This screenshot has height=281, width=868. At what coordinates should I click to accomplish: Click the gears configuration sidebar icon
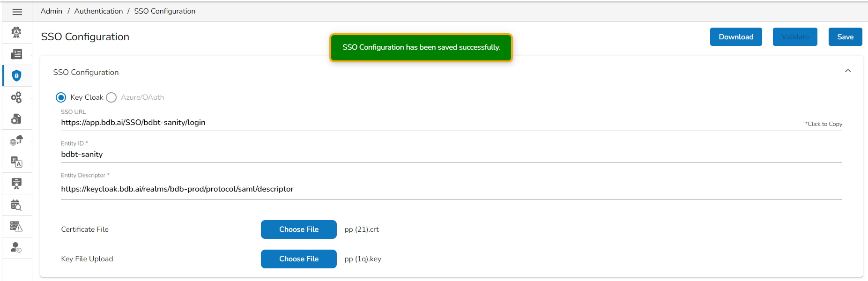16,97
